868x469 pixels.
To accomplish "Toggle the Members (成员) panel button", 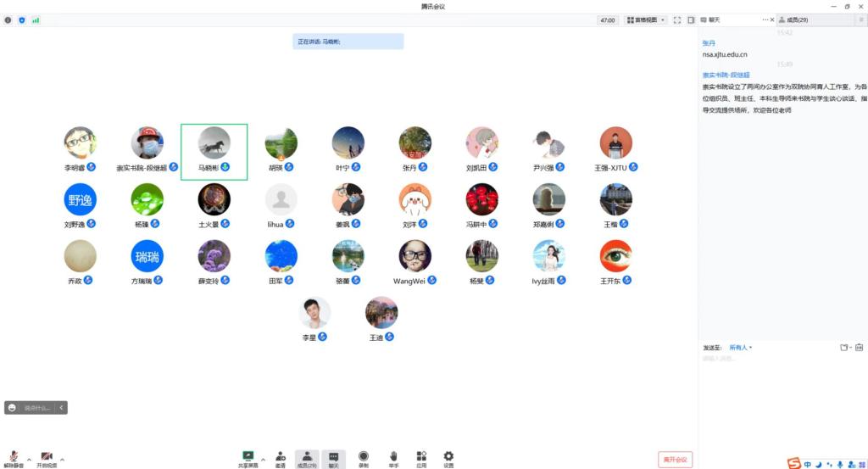I will (307, 458).
